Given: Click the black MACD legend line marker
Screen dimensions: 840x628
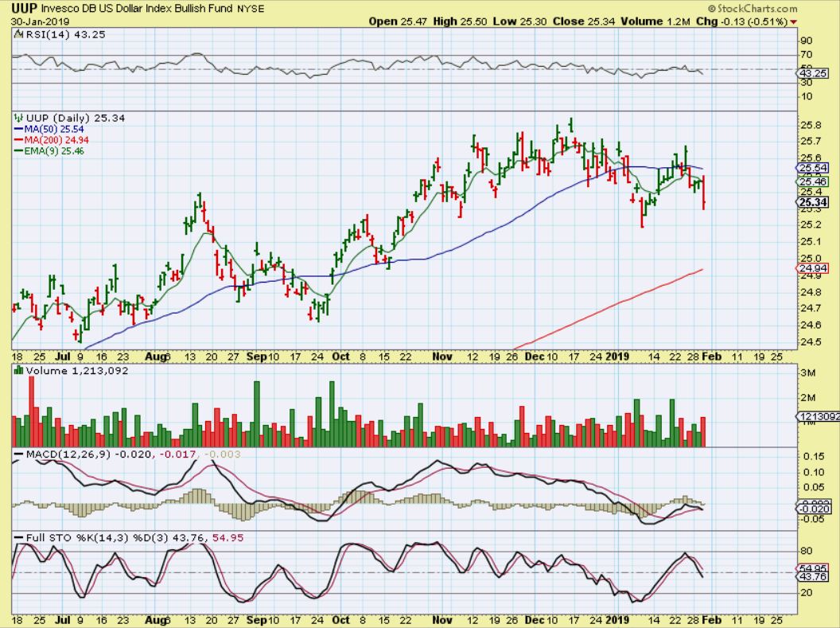Looking at the screenshot, I should (19, 454).
